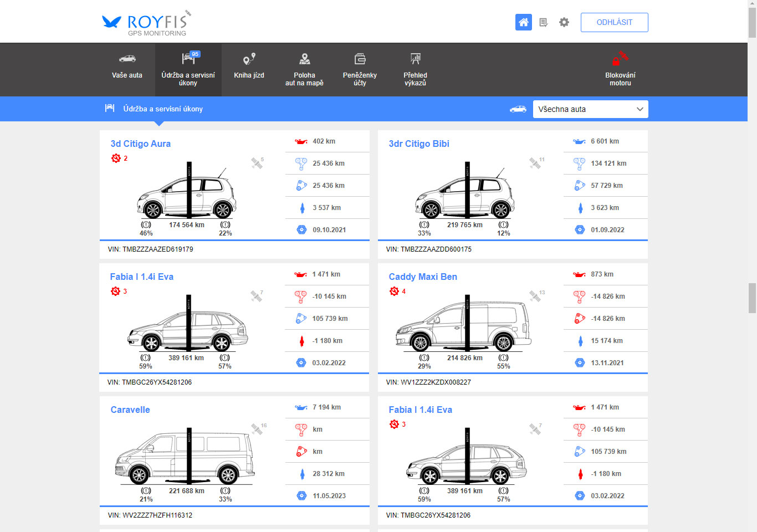The width and height of the screenshot is (757, 532).
Task: Click the 402 km oil service value
Action: [324, 141]
